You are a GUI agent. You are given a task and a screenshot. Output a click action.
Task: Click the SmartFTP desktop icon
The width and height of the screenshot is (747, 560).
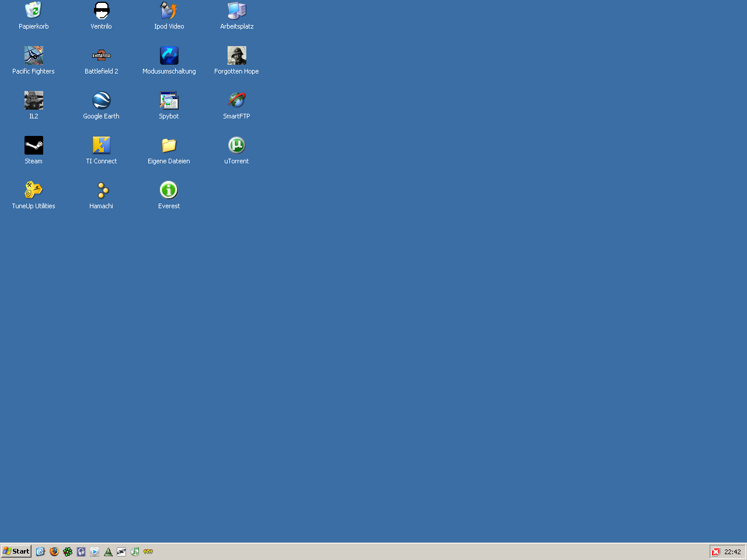click(237, 100)
